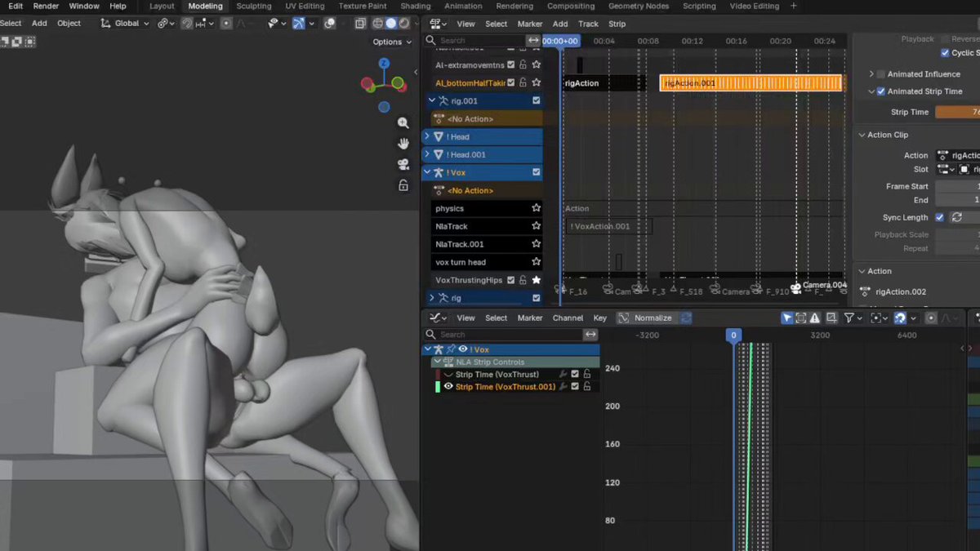Open the Global transform orientation dropdown
The width and height of the screenshot is (980, 551).
click(x=126, y=24)
